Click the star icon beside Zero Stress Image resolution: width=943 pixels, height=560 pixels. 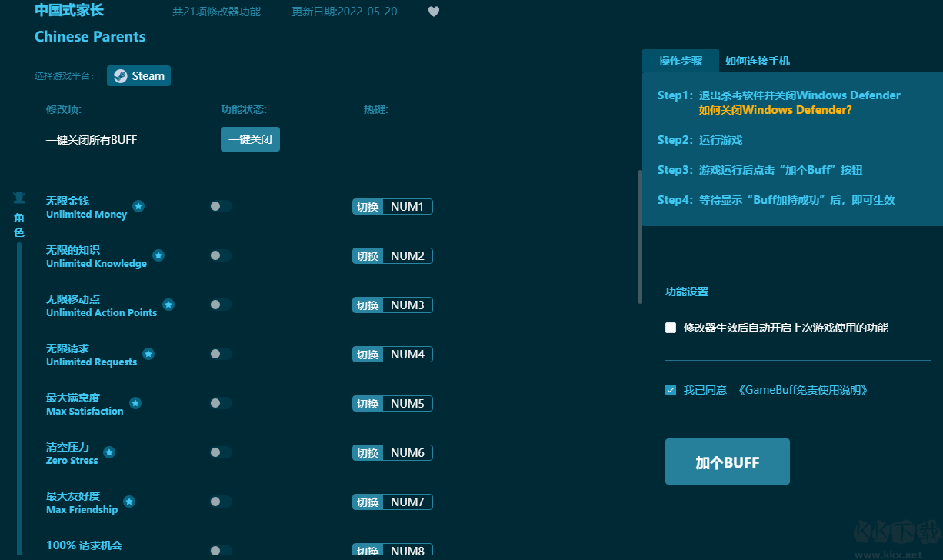[x=109, y=452]
